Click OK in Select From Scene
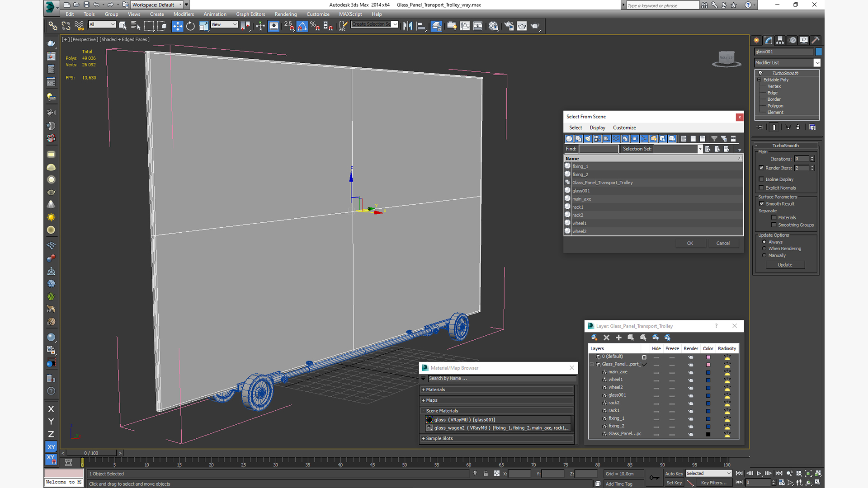This screenshot has width=868, height=488. pyautogui.click(x=690, y=244)
